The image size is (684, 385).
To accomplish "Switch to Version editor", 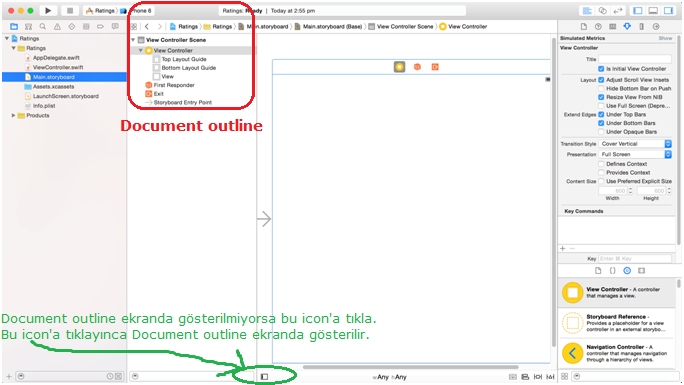I will click(x=618, y=10).
